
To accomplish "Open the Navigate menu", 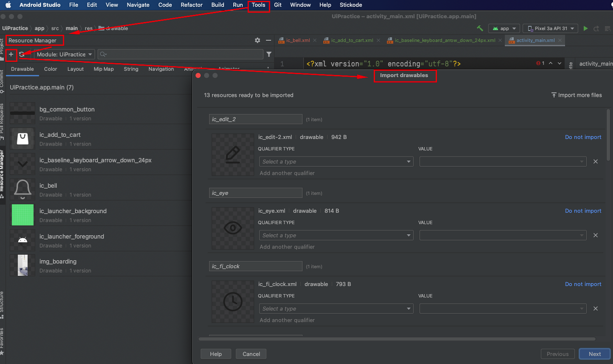I will tap(138, 5).
